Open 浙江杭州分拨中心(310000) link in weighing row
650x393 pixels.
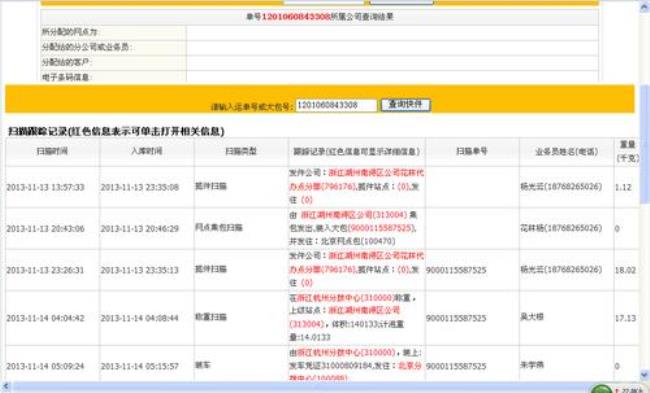(345, 298)
